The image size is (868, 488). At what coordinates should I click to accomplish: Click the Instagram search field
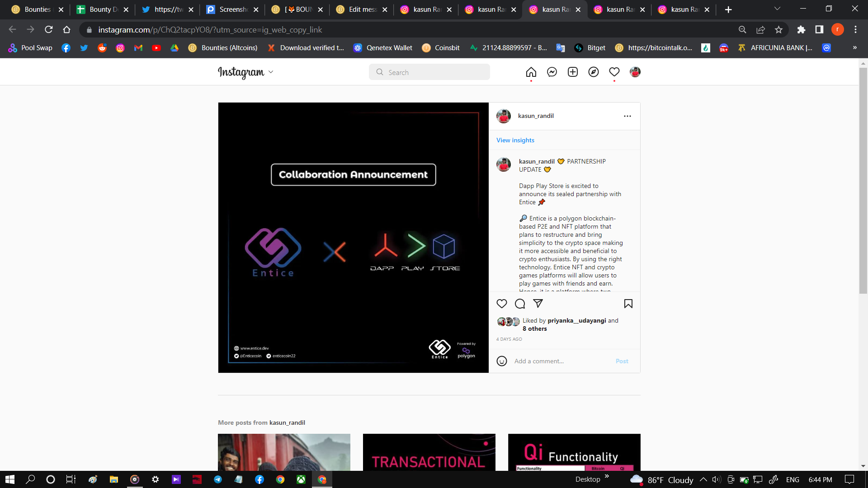[429, 72]
